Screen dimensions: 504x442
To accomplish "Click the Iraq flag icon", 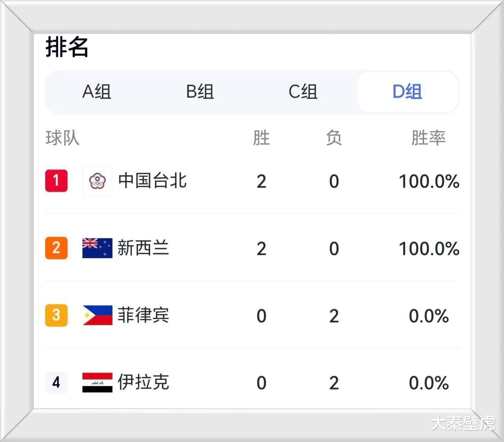I will [x=96, y=383].
